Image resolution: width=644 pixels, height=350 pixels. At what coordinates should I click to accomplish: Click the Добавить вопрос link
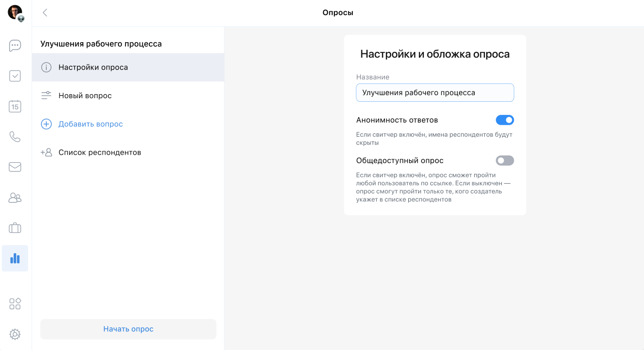click(x=90, y=124)
